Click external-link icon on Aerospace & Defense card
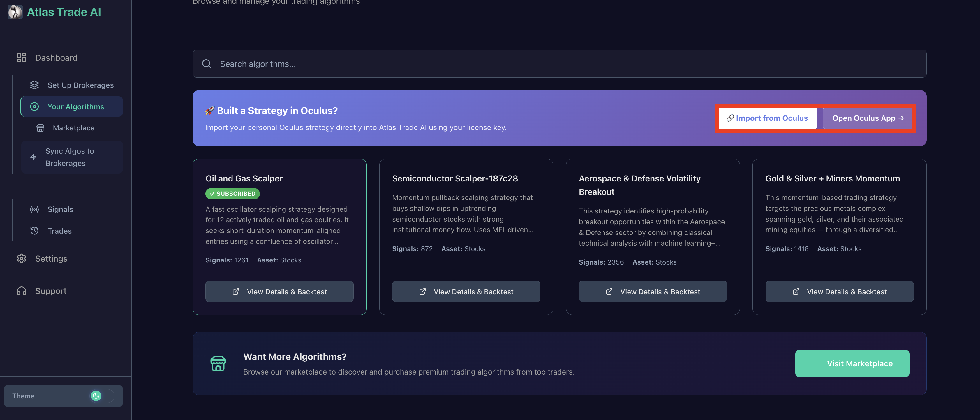The image size is (980, 420). point(609,291)
